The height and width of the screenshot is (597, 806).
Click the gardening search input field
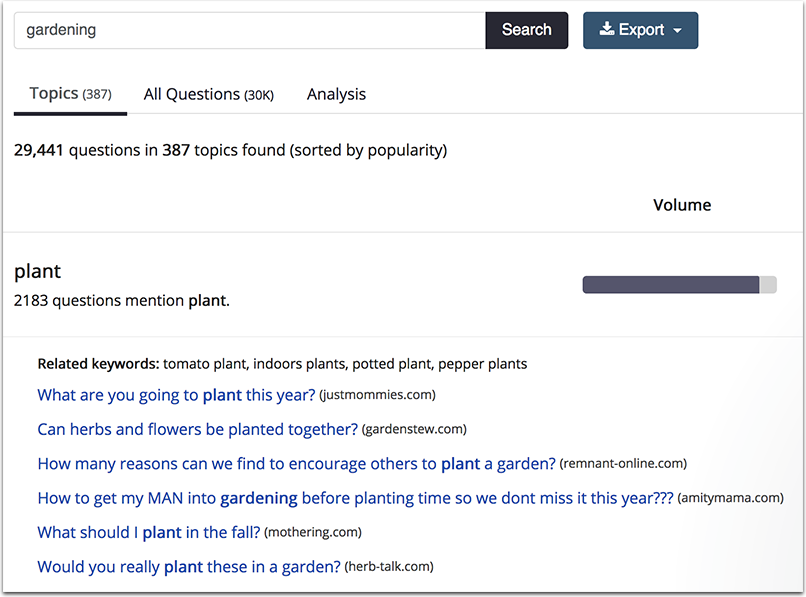(249, 30)
